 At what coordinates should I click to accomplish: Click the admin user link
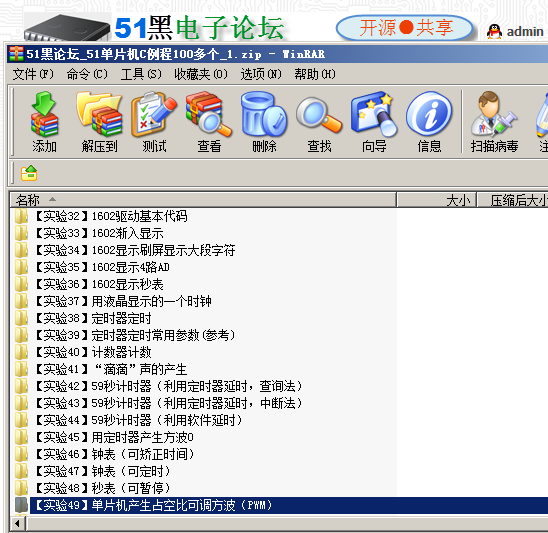[525, 32]
